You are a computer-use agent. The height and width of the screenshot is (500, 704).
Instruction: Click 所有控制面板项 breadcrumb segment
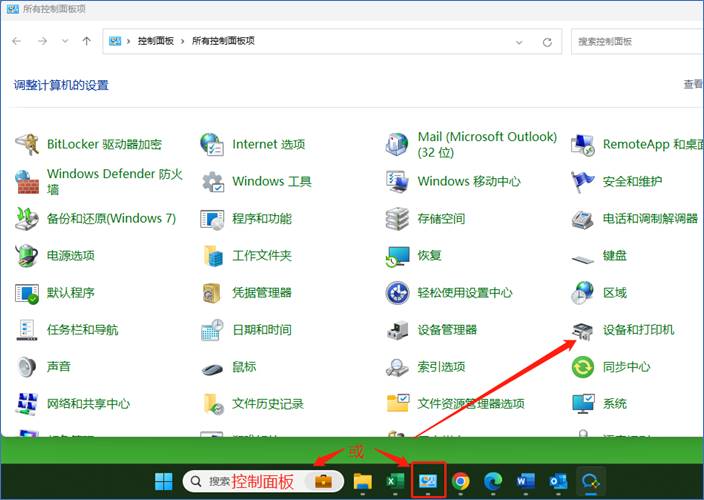[x=223, y=41]
